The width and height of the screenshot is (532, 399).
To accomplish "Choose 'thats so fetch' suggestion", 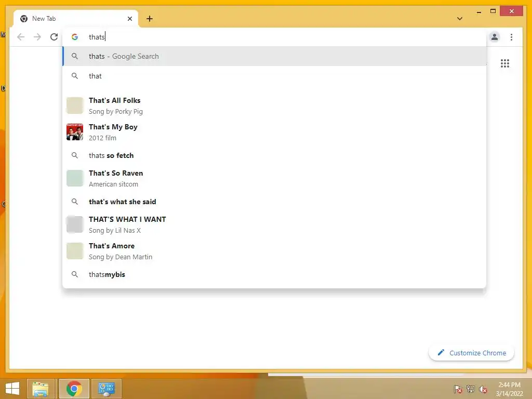I will (274, 155).
